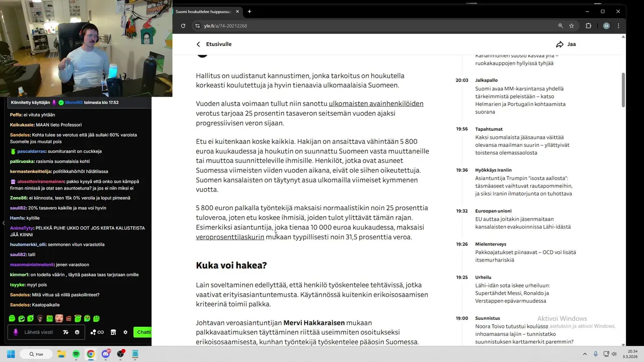
Task: Open the Chrome profile avatar M
Action: point(606,26)
